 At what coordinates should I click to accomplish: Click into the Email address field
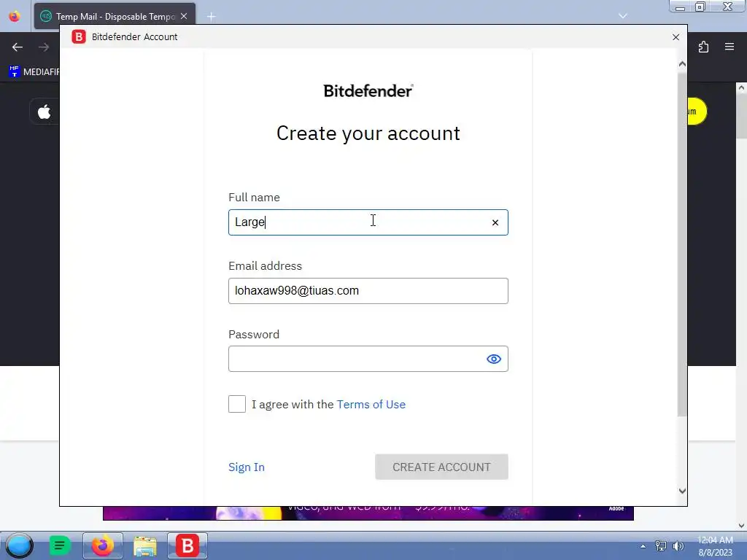point(368,291)
